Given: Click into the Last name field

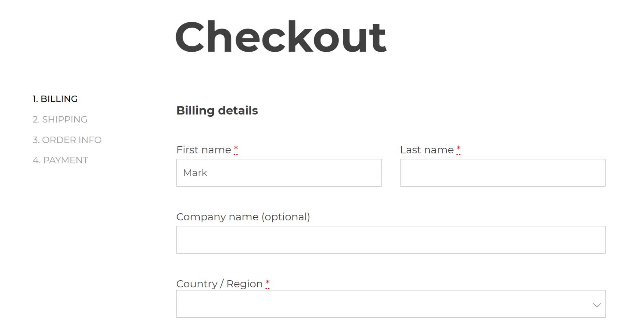Looking at the screenshot, I should 502,173.
